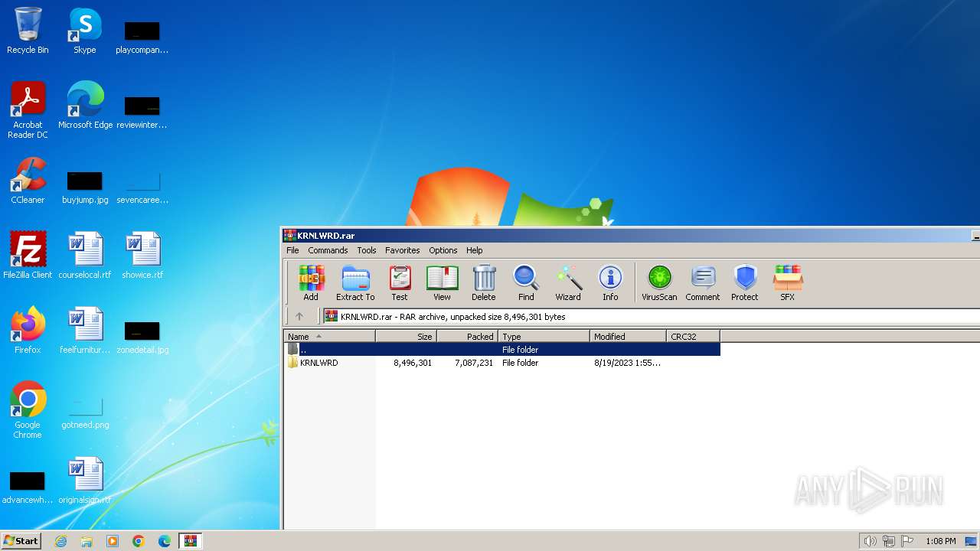
Task: Select the gotneed.png desktop file
Action: pos(85,412)
